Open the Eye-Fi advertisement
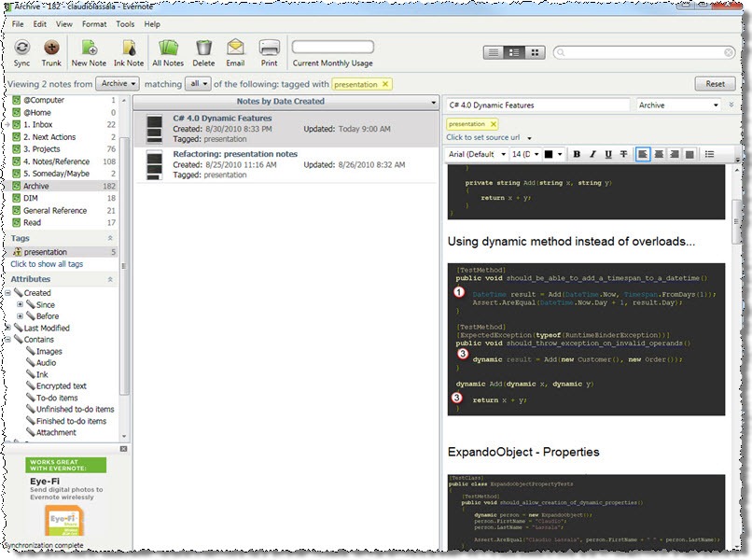752x560 pixels. [x=65, y=497]
